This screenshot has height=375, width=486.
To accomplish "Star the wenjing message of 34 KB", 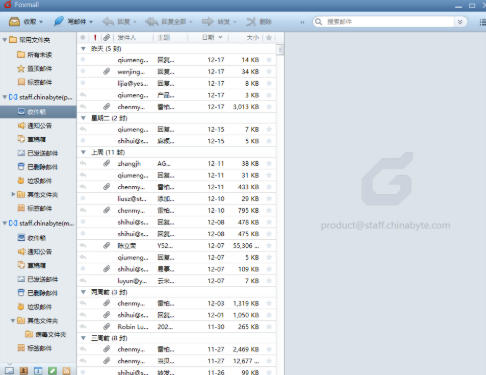I will click(x=269, y=71).
